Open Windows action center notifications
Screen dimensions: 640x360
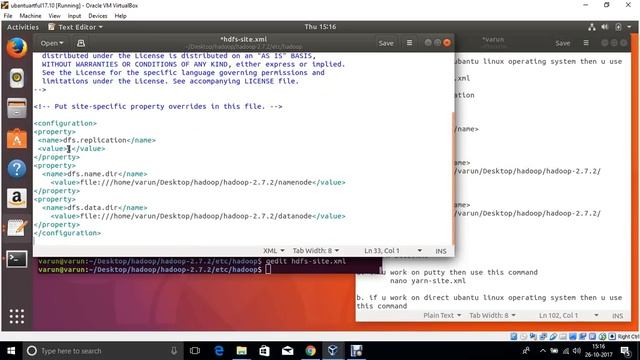pyautogui.click(x=625, y=351)
